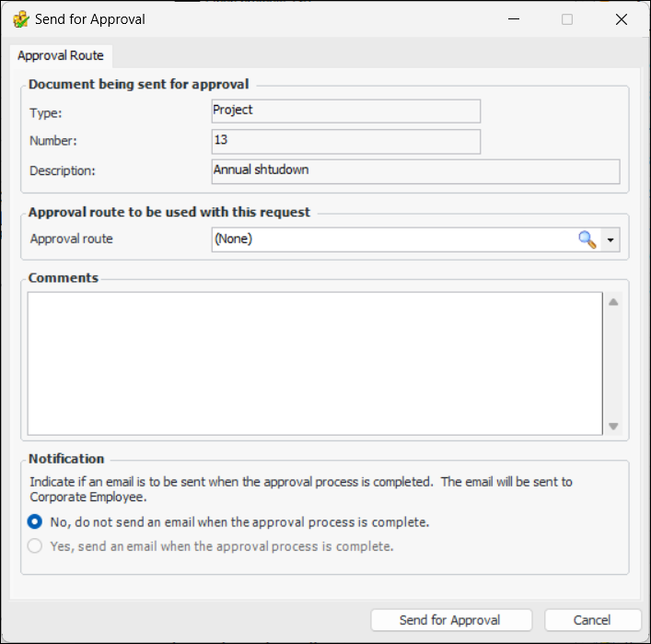Click the Comments scrollbar down arrow

click(x=613, y=426)
